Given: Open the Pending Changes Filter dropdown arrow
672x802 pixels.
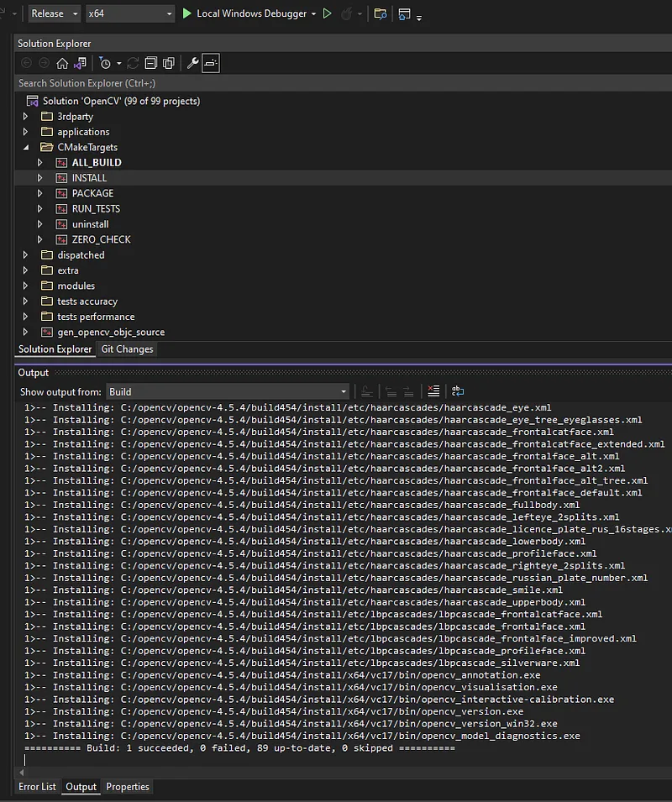Looking at the screenshot, I should tap(118, 64).
